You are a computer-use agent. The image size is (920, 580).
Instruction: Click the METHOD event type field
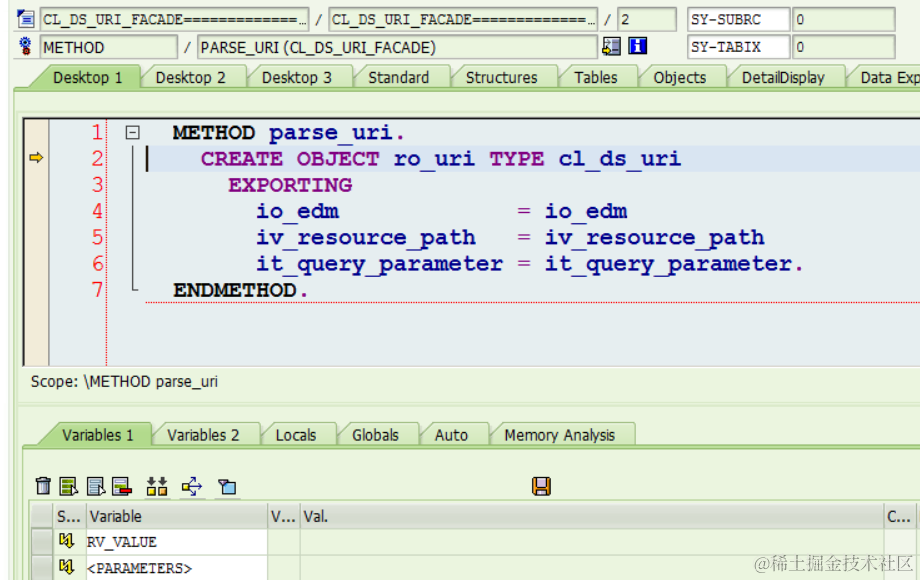(x=109, y=47)
